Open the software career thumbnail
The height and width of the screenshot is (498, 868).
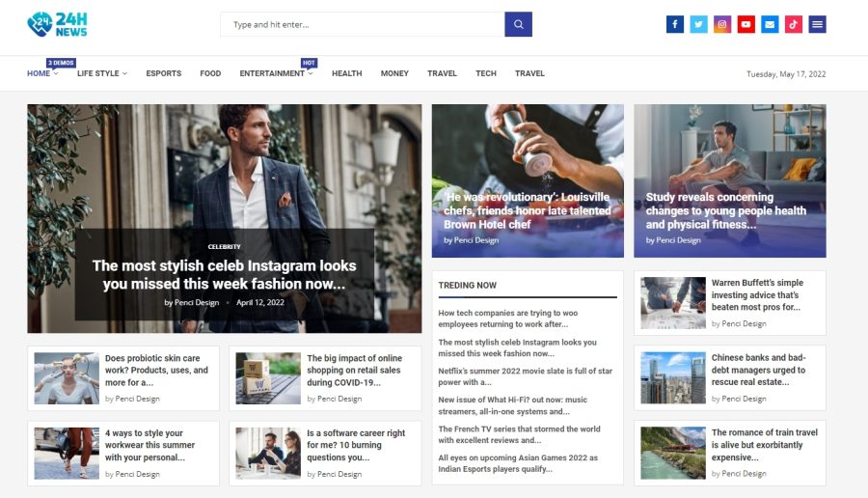click(x=268, y=454)
